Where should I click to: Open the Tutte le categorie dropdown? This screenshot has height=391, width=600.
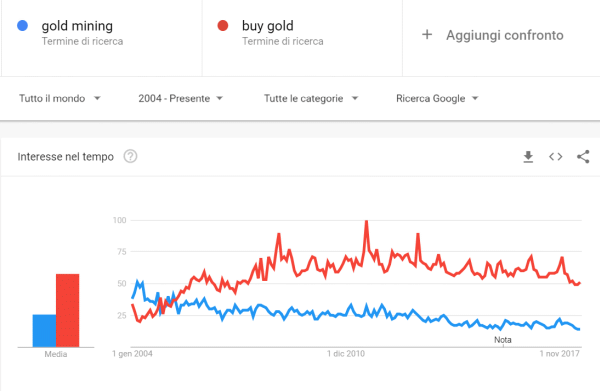pos(311,98)
